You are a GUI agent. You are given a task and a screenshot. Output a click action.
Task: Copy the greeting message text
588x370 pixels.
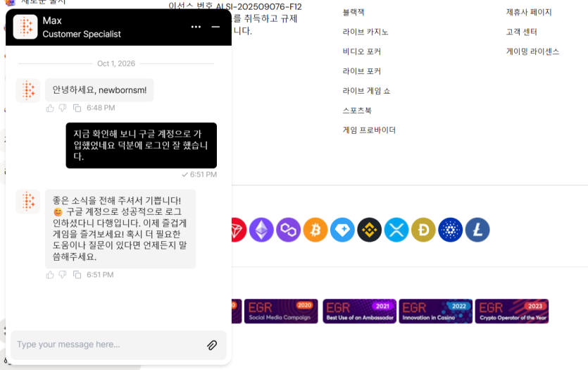point(77,108)
